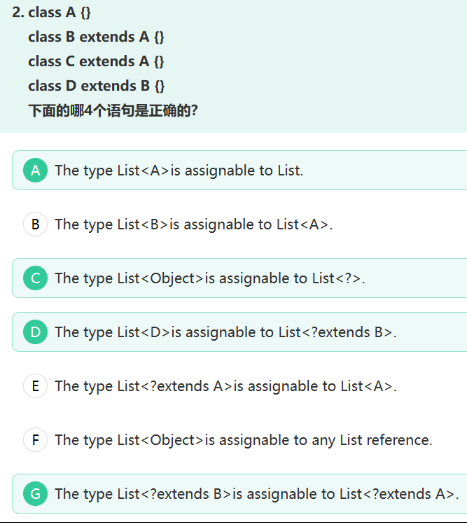Choose answer text 'List<B> is assignable to List<A>'
Viewport: 467px width, 523px height.
[x=223, y=224]
